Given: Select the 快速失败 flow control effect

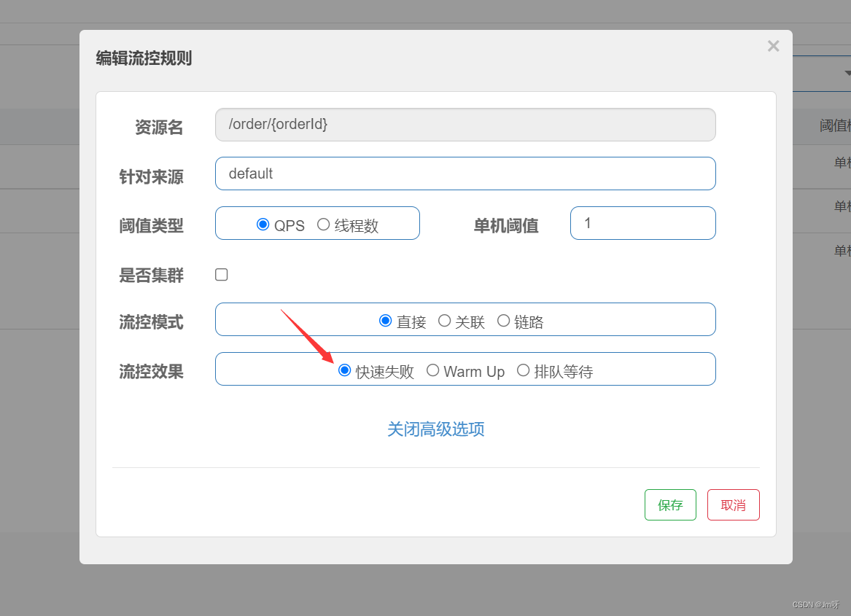Looking at the screenshot, I should coord(344,370).
